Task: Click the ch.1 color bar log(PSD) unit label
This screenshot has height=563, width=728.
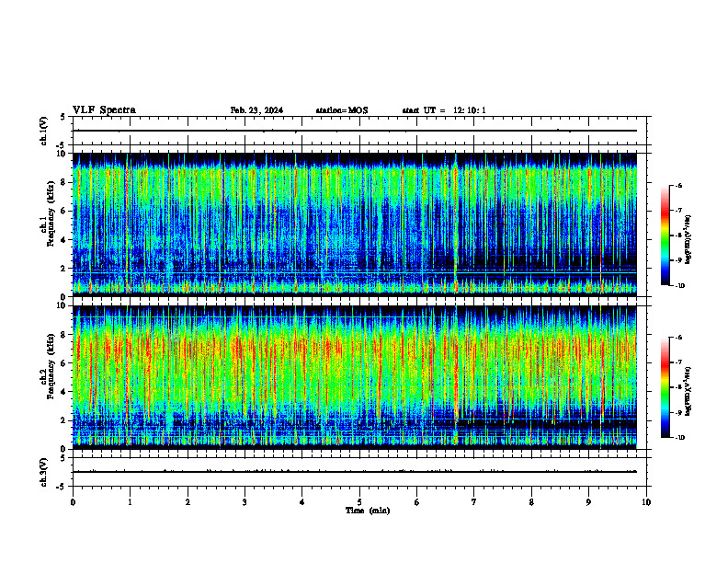Action: click(x=688, y=240)
